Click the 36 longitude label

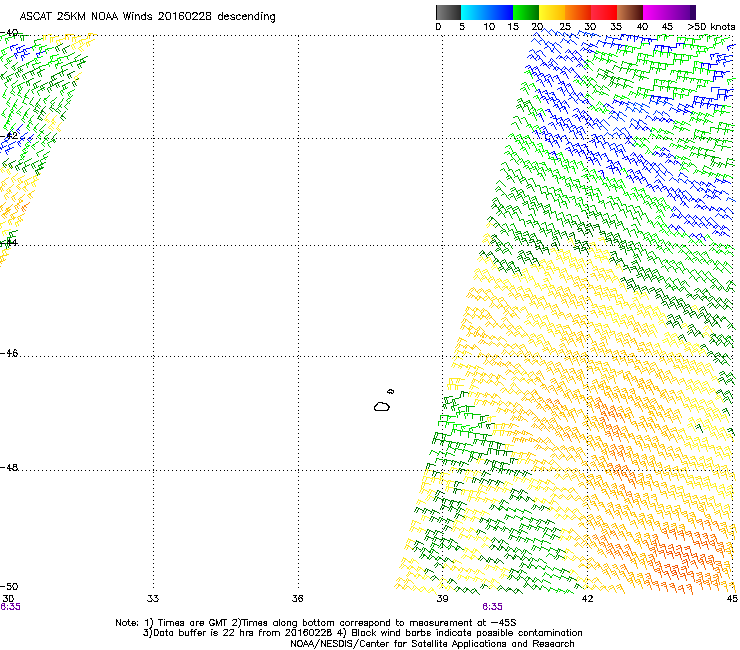click(x=297, y=599)
